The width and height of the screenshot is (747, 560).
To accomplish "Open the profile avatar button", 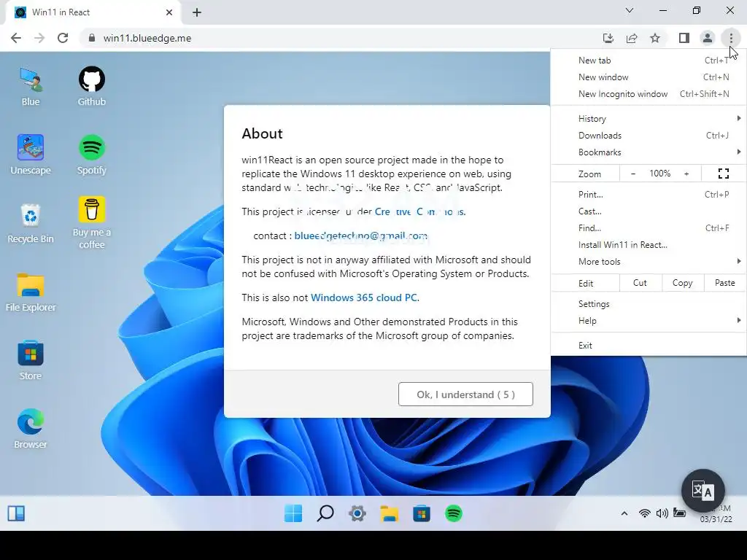I will coord(708,38).
